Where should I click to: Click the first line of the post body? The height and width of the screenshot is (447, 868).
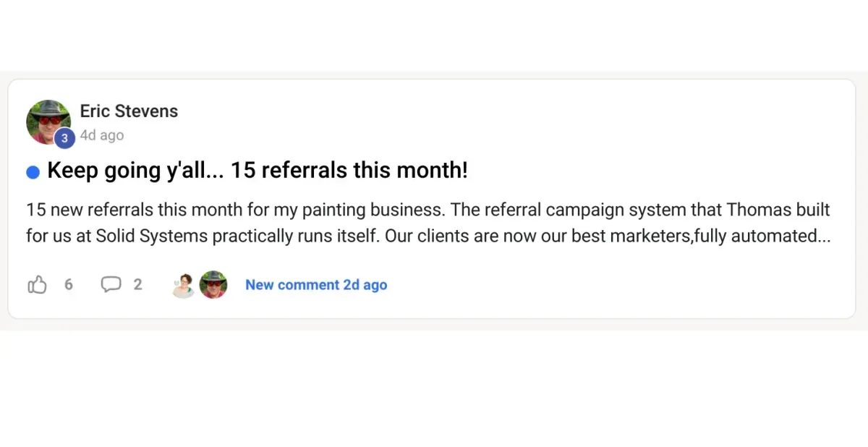coord(427,210)
